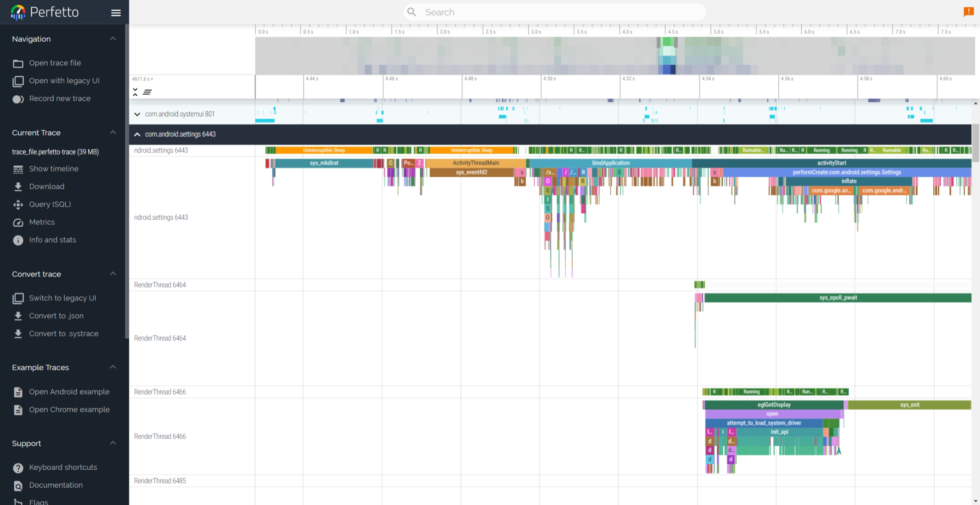Open Keyboard shortcuts help
The image size is (980, 505).
point(63,467)
